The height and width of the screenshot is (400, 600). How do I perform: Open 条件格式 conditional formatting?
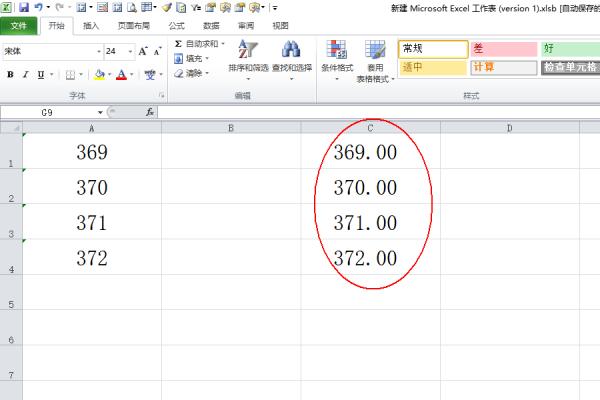pyautogui.click(x=337, y=60)
